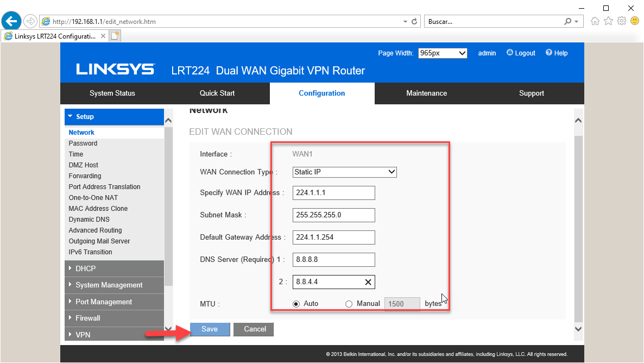Click the browser refresh icon
This screenshot has width=644, height=363.
click(x=415, y=22)
